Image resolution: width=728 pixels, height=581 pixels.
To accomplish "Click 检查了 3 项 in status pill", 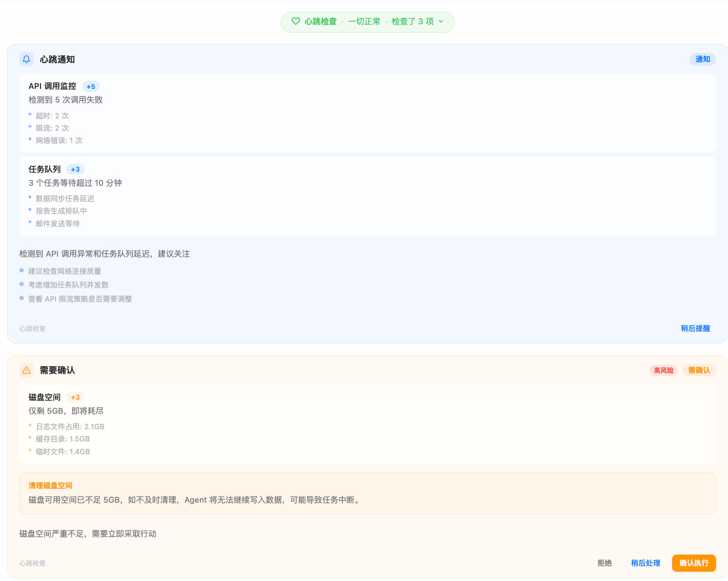I will point(412,22).
